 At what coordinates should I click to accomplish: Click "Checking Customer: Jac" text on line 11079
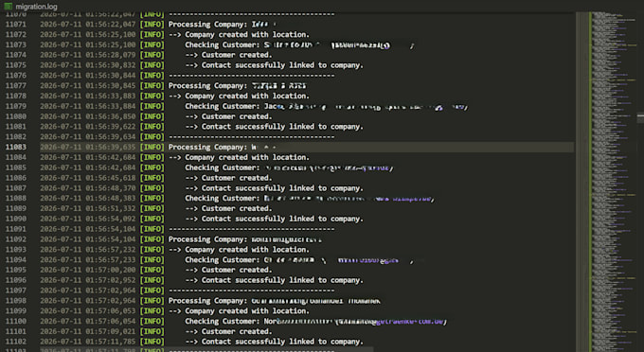coord(231,107)
